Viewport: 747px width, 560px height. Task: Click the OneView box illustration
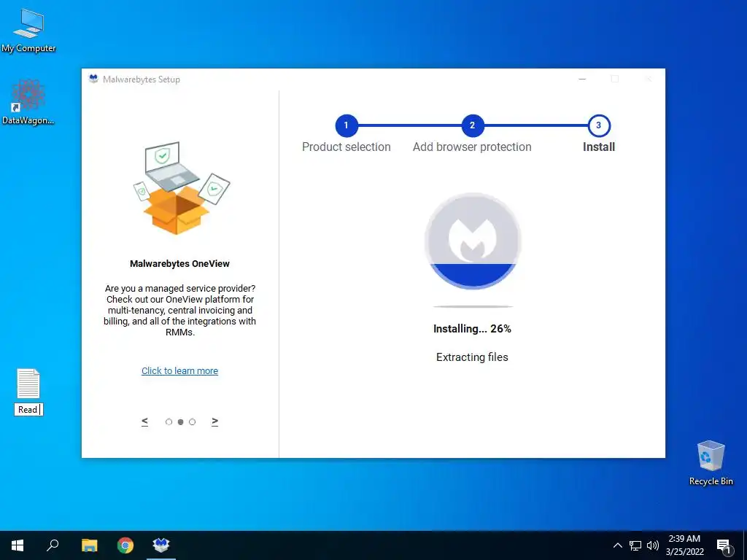point(181,187)
